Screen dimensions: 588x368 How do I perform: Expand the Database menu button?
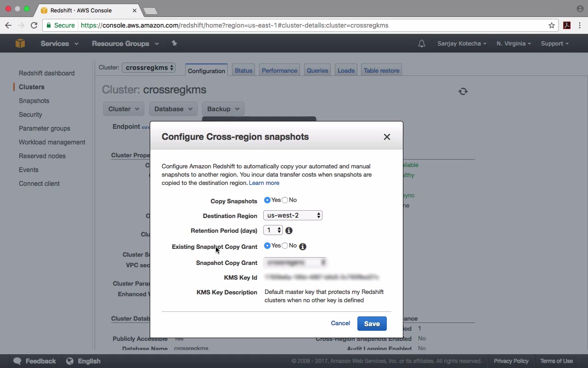pyautogui.click(x=173, y=109)
